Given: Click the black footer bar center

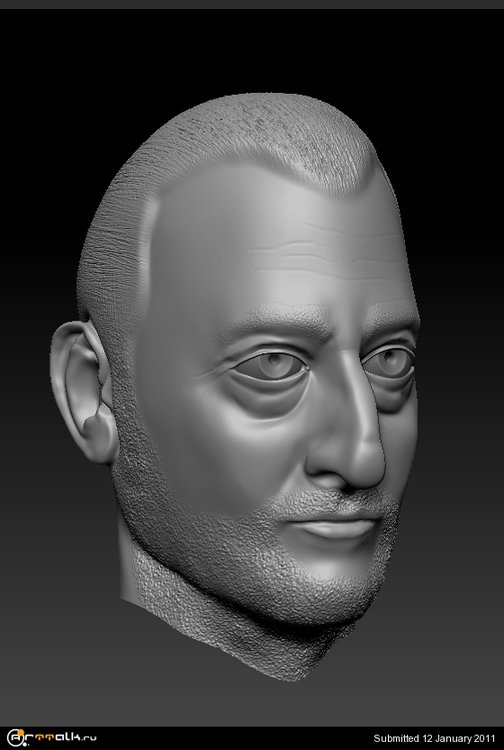Looking at the screenshot, I should coord(252,738).
